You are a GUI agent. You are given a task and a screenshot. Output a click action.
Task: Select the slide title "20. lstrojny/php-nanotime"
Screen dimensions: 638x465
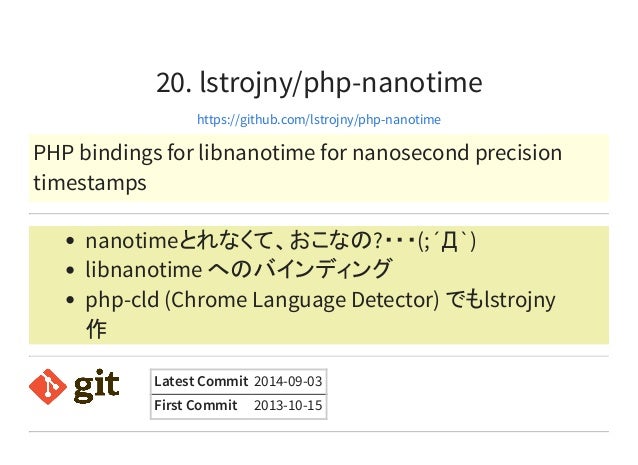point(319,82)
